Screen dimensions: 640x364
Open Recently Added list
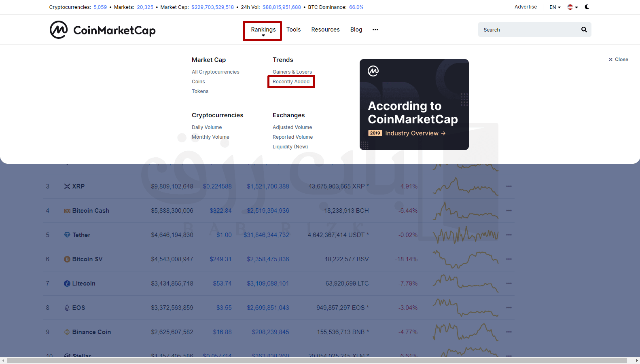coord(291,82)
